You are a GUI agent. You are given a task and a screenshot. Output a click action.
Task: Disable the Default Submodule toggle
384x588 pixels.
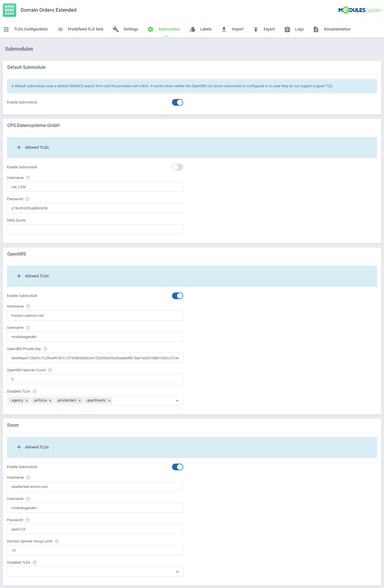pyautogui.click(x=177, y=102)
